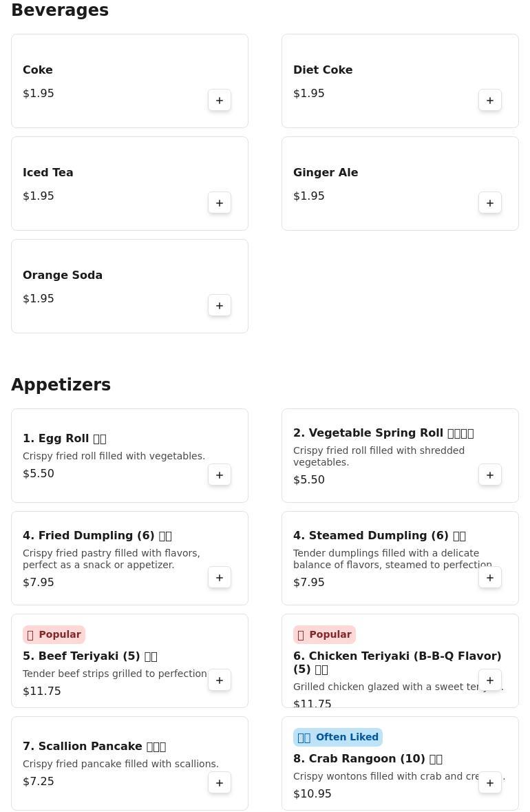This screenshot has height=812, width=530.
Task: Open the Crab Rangoon item title
Action: tap(368, 758)
